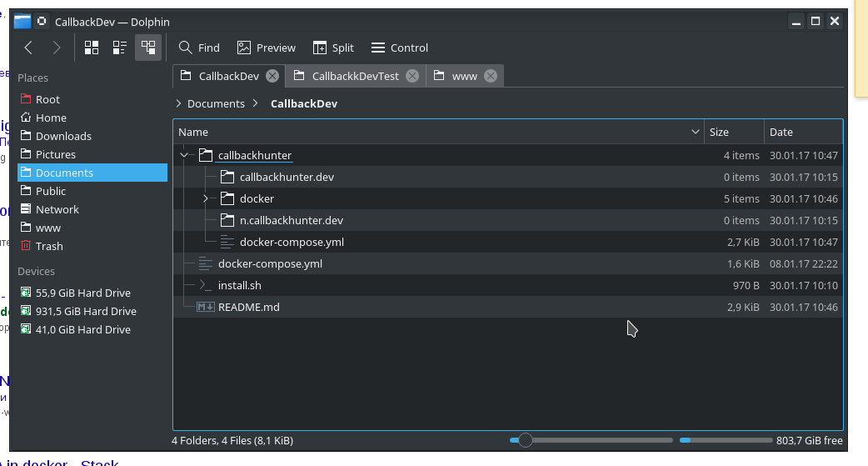Collapse the callbackhunter folder

184,155
